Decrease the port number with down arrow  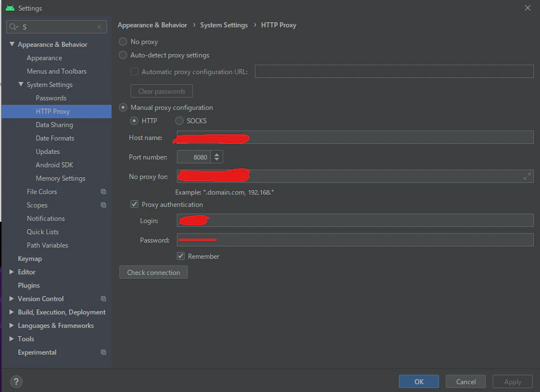click(x=216, y=159)
